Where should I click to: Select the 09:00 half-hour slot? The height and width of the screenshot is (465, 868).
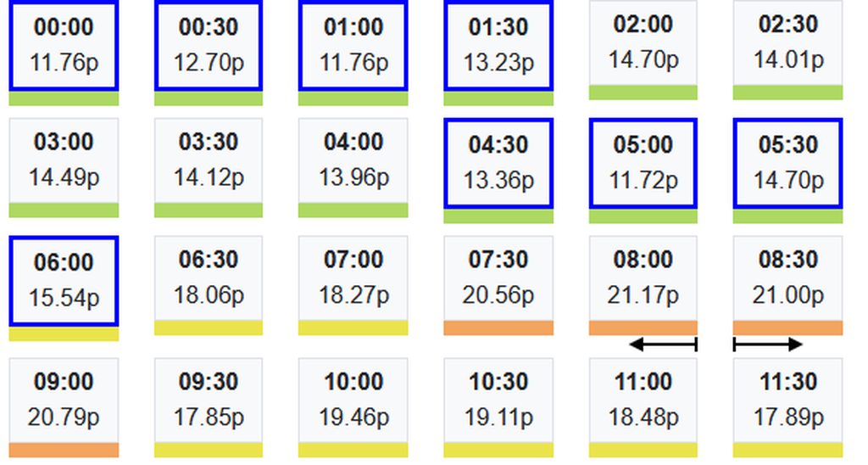[64, 401]
